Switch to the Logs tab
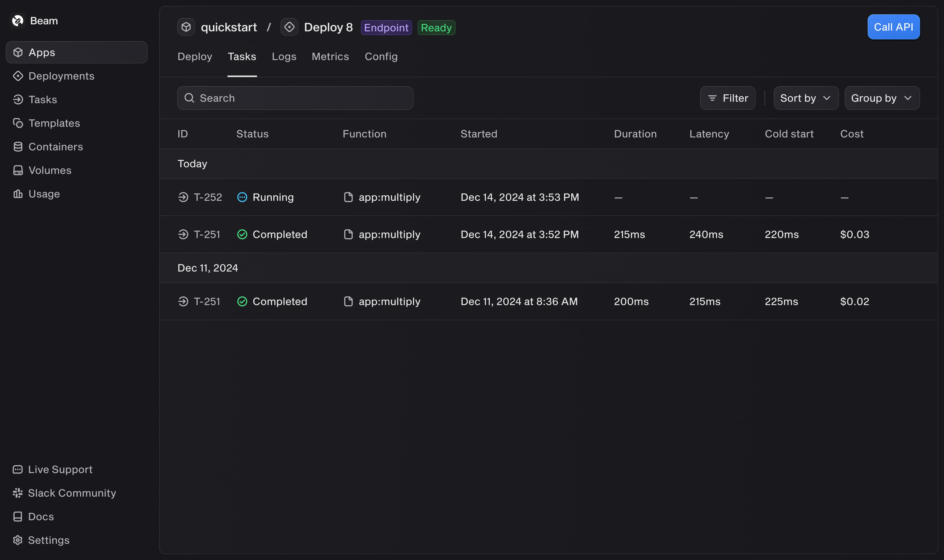This screenshot has width=944, height=560. coord(284,56)
